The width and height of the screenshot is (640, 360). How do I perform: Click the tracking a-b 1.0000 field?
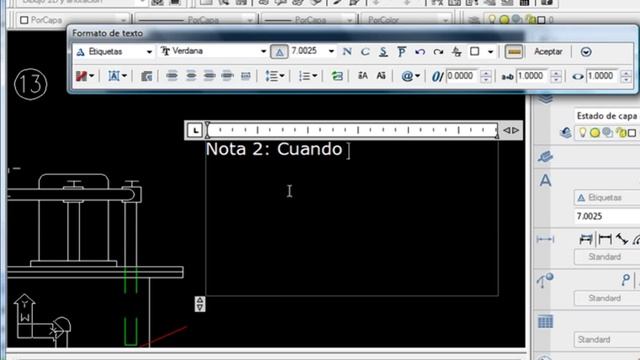[533, 76]
